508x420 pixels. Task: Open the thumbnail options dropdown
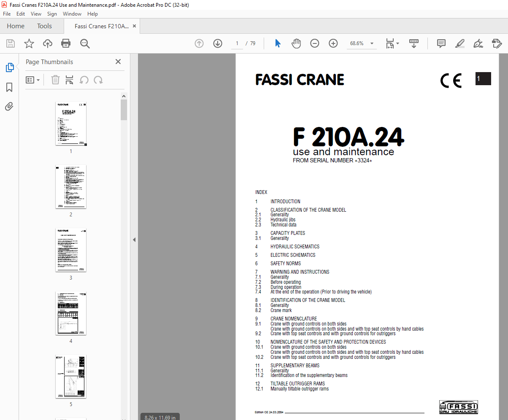coord(33,80)
